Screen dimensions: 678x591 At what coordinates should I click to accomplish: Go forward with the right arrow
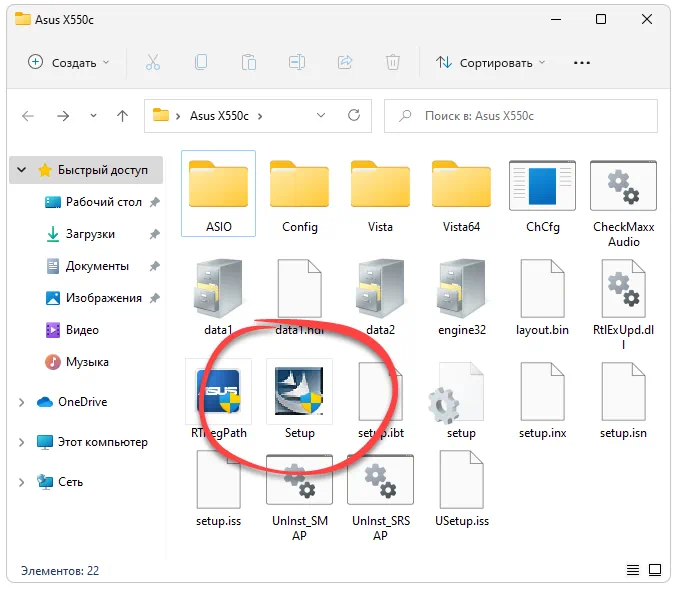click(63, 116)
